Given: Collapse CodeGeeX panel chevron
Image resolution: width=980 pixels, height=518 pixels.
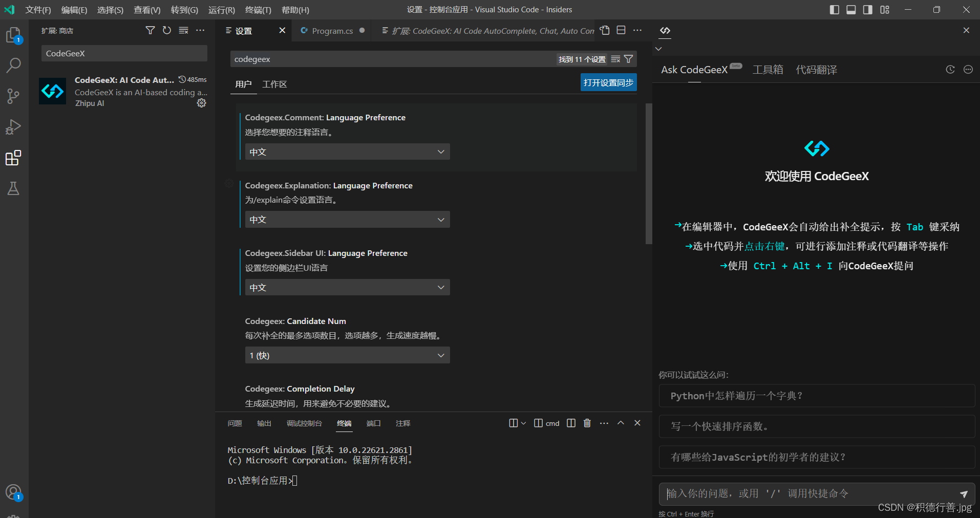Looking at the screenshot, I should click(659, 49).
